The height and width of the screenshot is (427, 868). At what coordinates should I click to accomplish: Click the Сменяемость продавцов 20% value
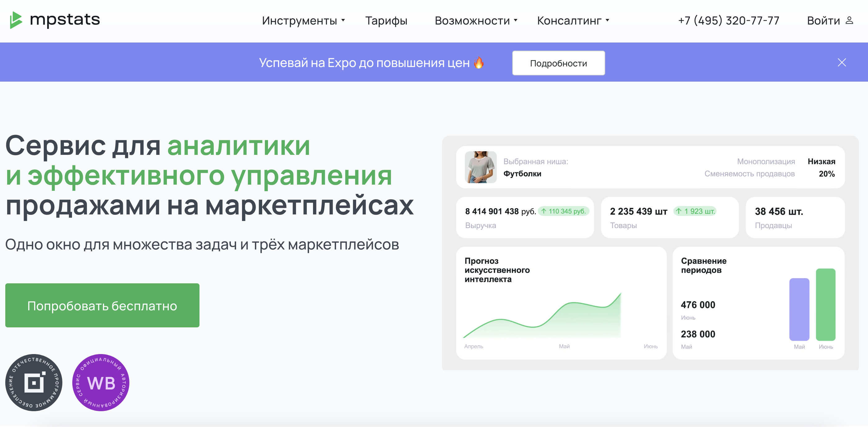click(x=826, y=174)
